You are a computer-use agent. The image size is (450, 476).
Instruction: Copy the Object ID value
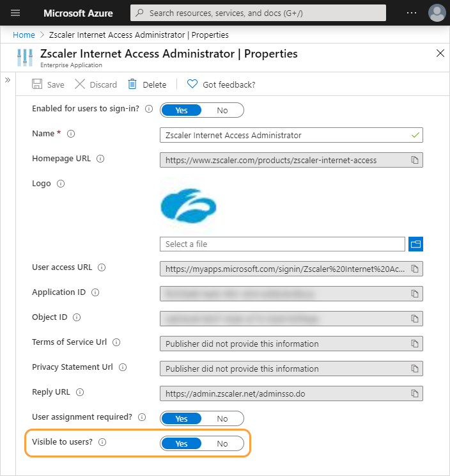tap(414, 319)
